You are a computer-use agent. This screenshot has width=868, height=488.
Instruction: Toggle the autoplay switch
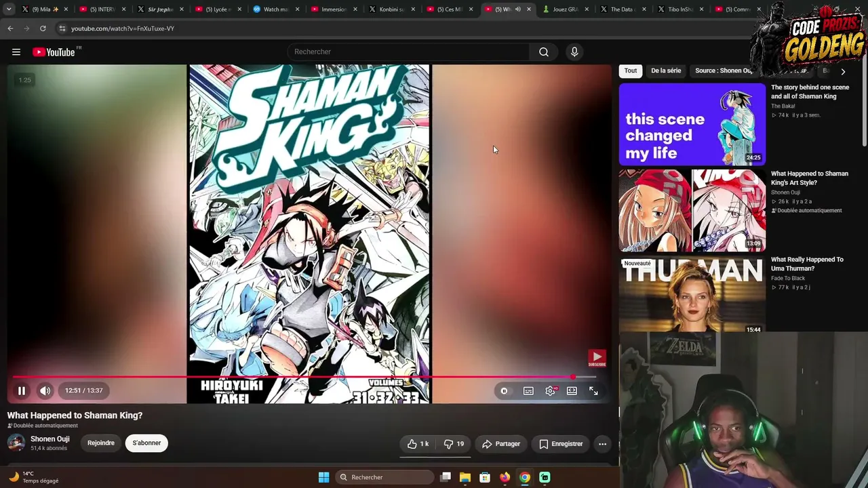[504, 391]
